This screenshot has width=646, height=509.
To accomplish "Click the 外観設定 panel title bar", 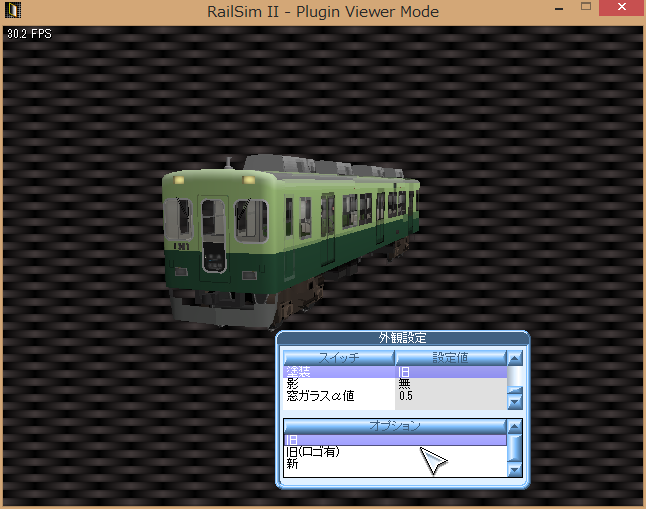I will coord(403,338).
